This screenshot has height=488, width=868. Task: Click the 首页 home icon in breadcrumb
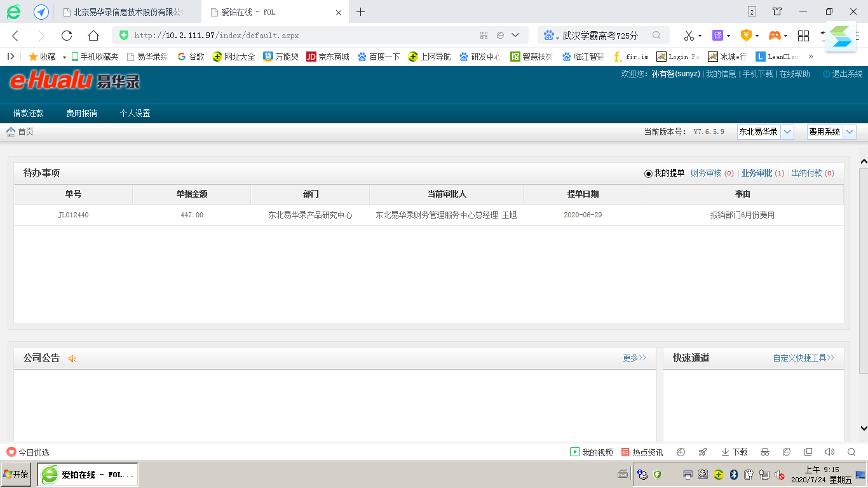point(11,132)
